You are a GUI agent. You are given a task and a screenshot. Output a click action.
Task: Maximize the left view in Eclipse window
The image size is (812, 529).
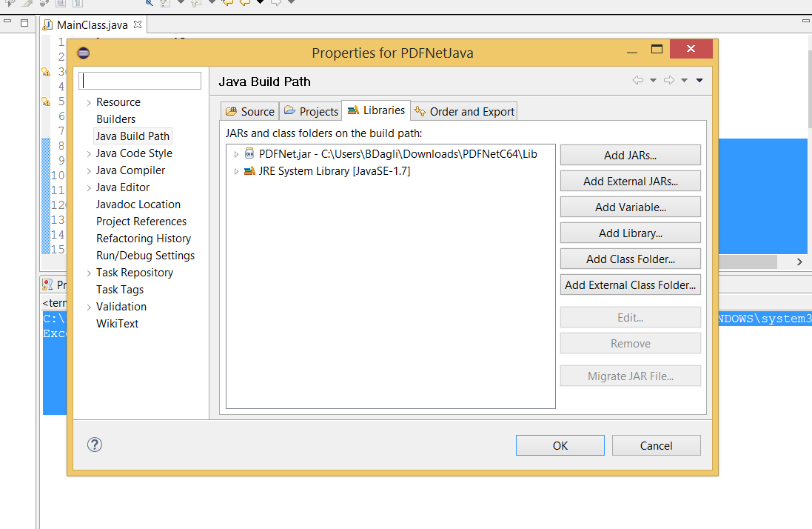(x=24, y=23)
